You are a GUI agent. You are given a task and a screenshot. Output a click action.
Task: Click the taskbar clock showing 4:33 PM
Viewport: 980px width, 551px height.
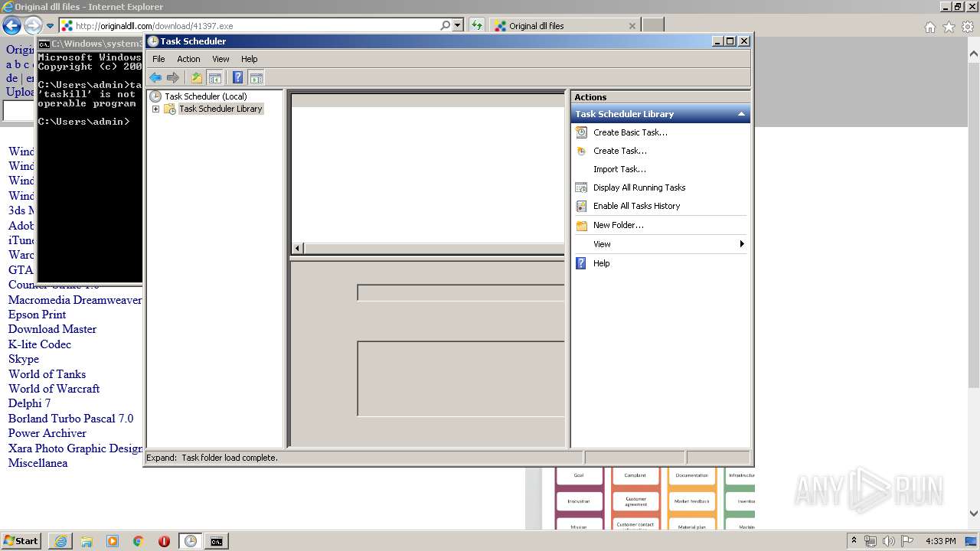pos(940,541)
